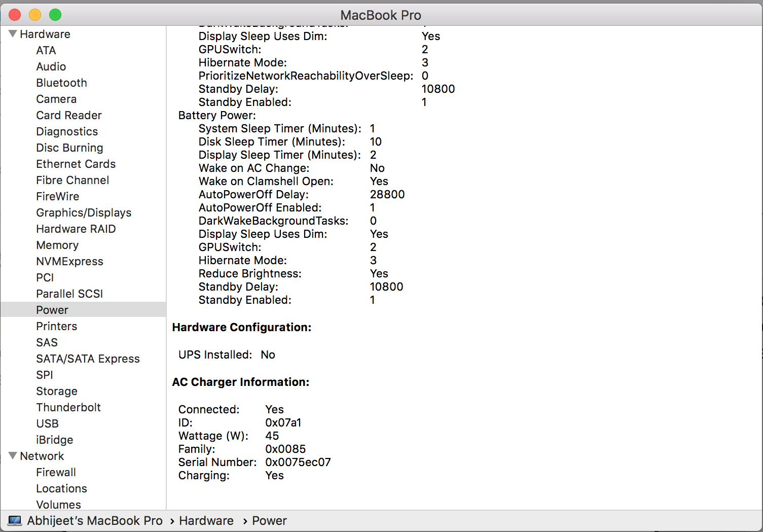Click the PrioritizeNetworkReachabilityOverSleep label
This screenshot has width=763, height=532.
click(x=306, y=76)
